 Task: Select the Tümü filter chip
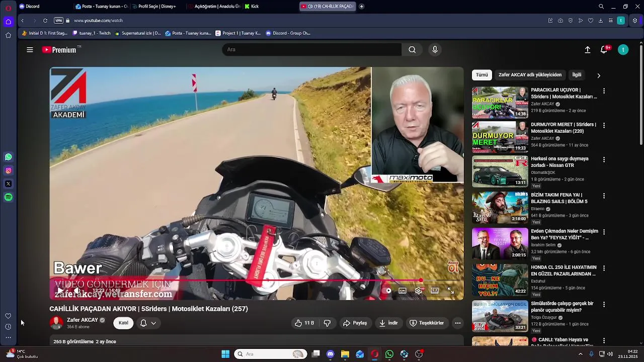point(482,75)
